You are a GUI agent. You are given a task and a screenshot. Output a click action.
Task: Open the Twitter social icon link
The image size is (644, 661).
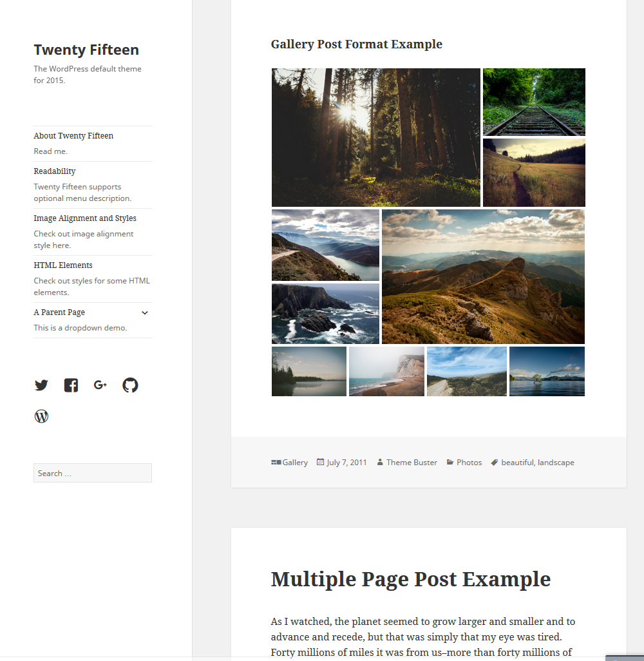41,385
